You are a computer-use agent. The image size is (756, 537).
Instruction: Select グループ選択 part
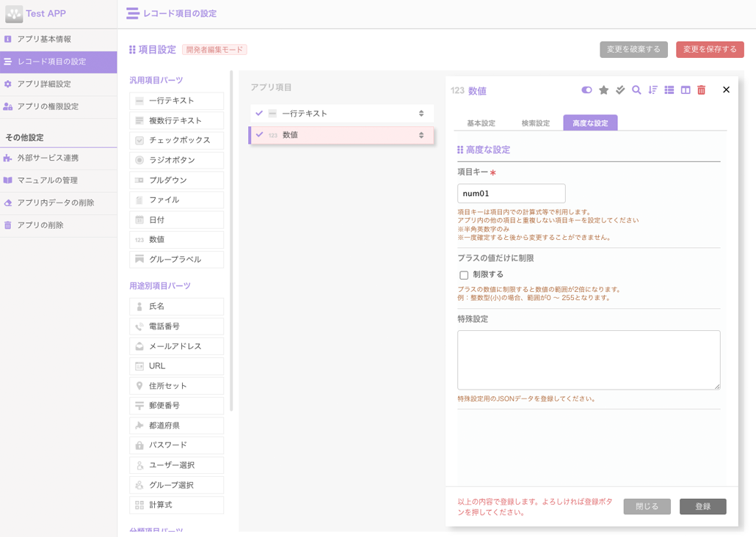click(176, 485)
